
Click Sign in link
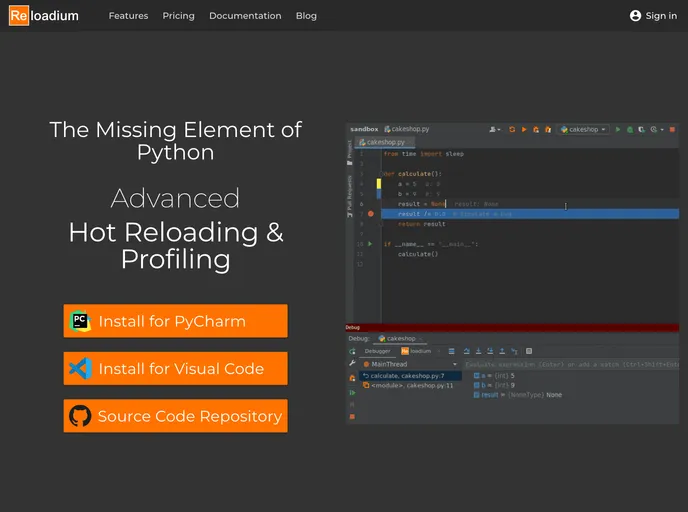pos(661,16)
